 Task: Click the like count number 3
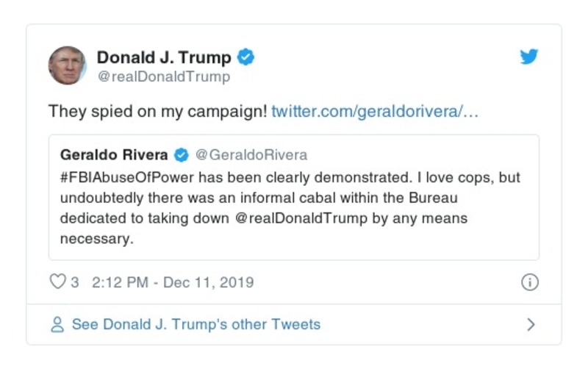click(75, 282)
